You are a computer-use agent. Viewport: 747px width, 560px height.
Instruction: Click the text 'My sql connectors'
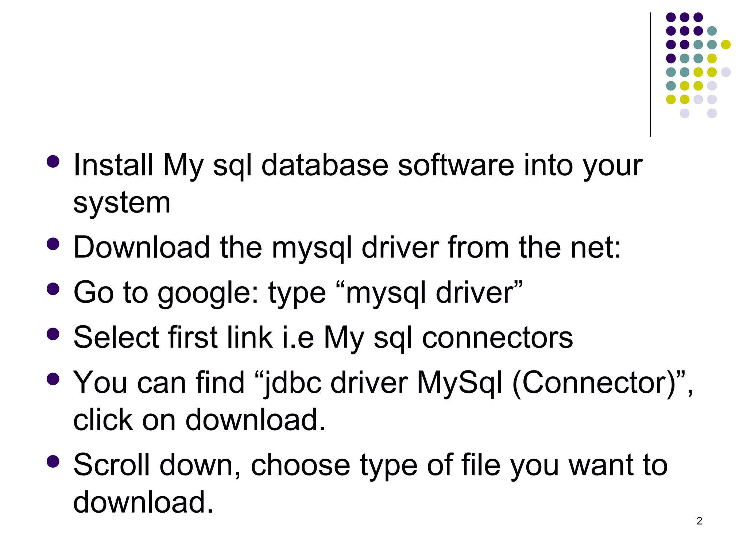(448, 338)
